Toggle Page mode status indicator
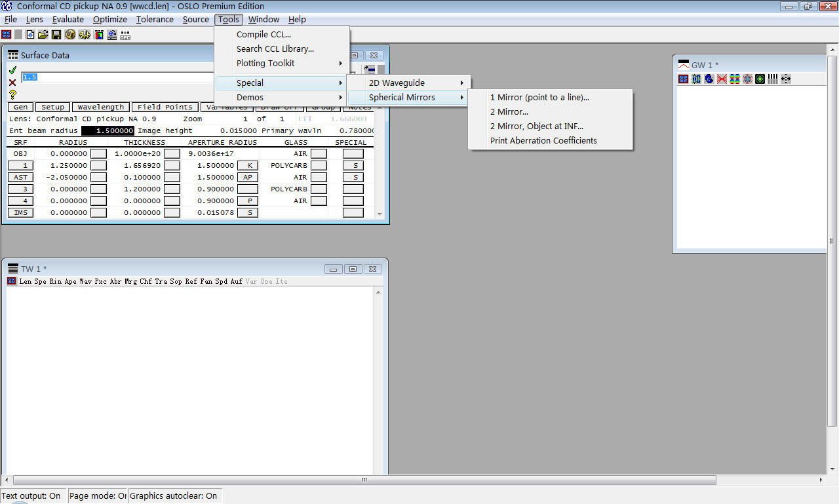The height and width of the screenshot is (504, 839). click(98, 495)
